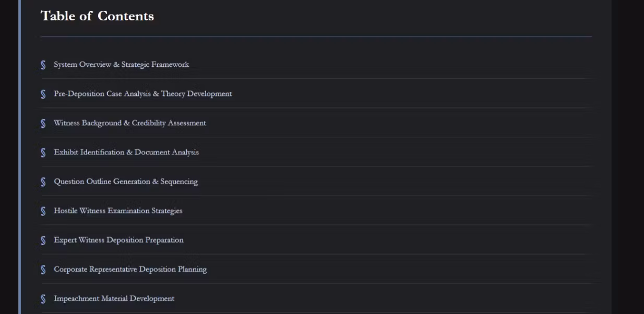This screenshot has height=314, width=644.
Task: Click section symbol next to Pre-Deposition Case Analysis
Action: click(x=43, y=94)
